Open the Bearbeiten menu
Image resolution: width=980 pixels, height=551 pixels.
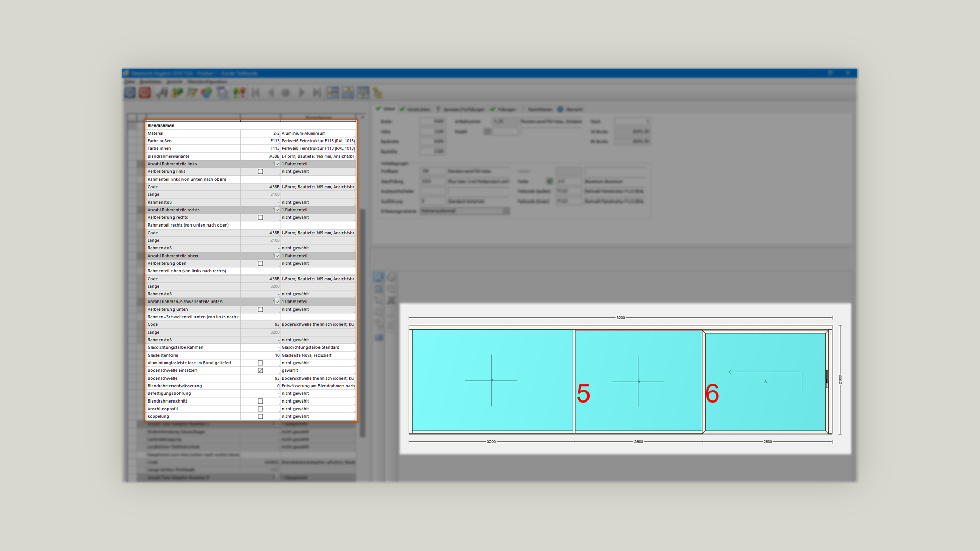coord(151,82)
